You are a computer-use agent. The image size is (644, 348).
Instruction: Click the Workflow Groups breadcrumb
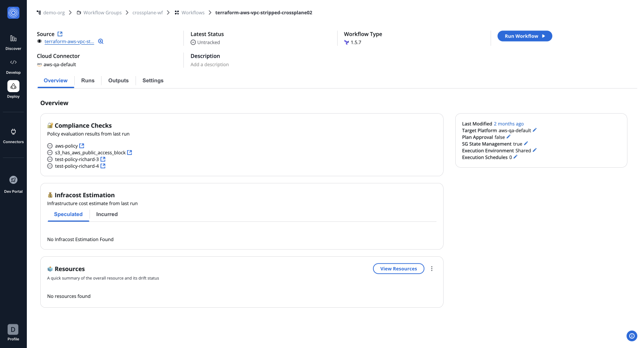102,13
